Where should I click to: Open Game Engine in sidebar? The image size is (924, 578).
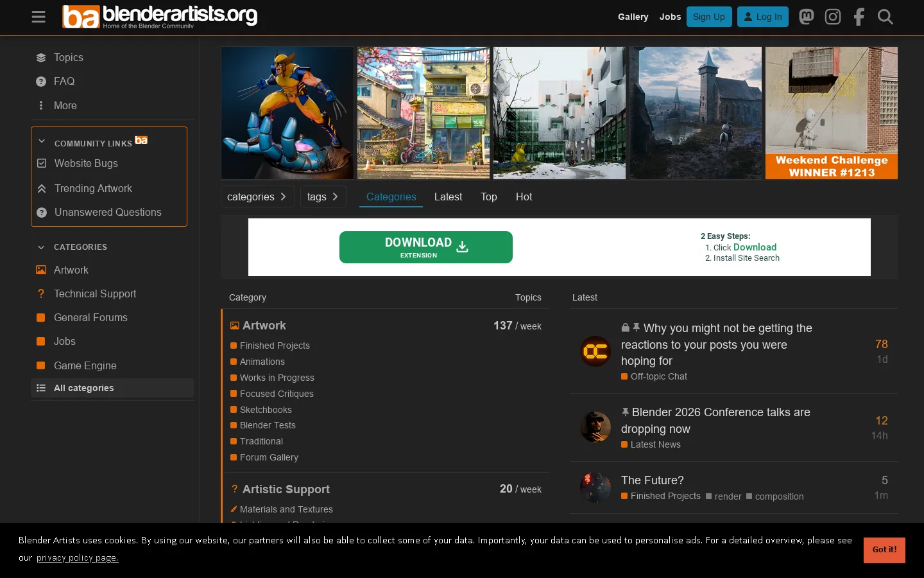85,365
